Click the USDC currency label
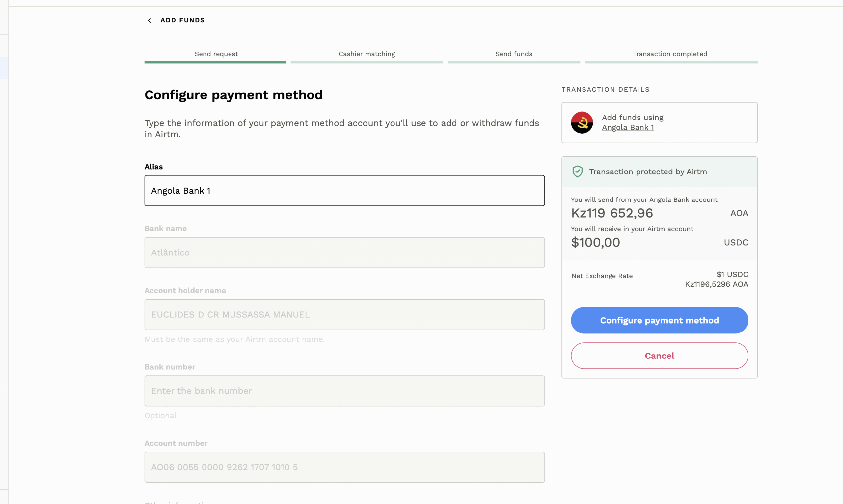The image size is (843, 504). pos(736,243)
